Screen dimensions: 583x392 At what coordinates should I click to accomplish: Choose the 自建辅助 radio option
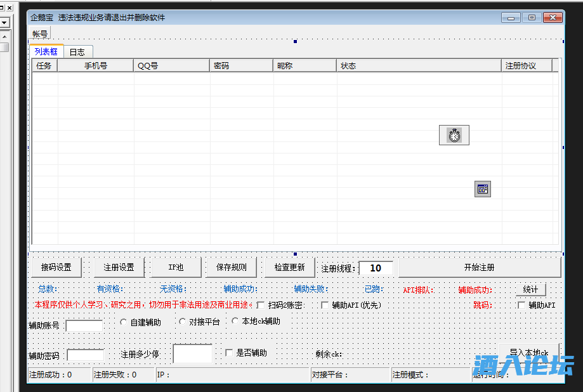(124, 322)
